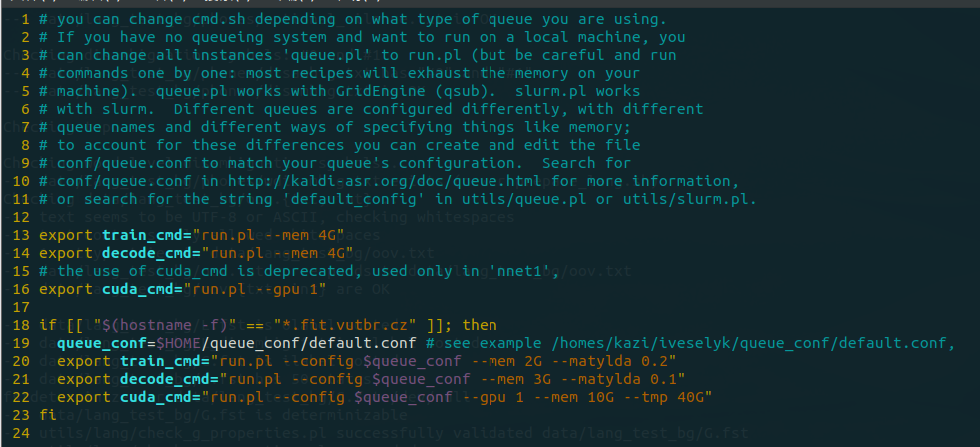Click line number 13 in the gutter
The width and height of the screenshot is (980, 447).
click(x=19, y=235)
